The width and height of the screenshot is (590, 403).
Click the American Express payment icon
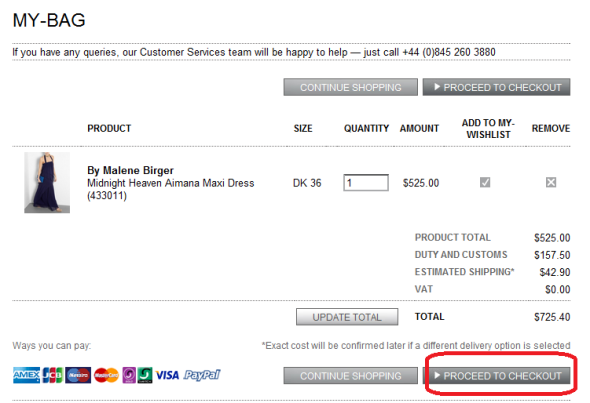click(x=26, y=375)
